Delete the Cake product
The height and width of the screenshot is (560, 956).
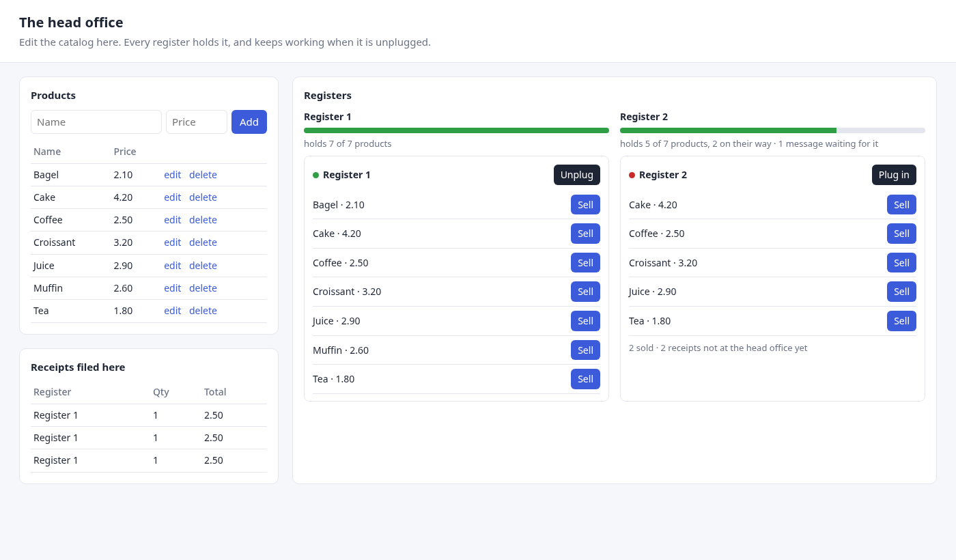tap(203, 197)
